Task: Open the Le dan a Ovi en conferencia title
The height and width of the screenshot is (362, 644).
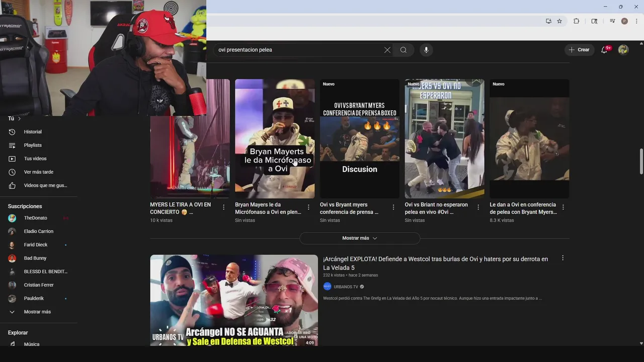Action: 523,208
